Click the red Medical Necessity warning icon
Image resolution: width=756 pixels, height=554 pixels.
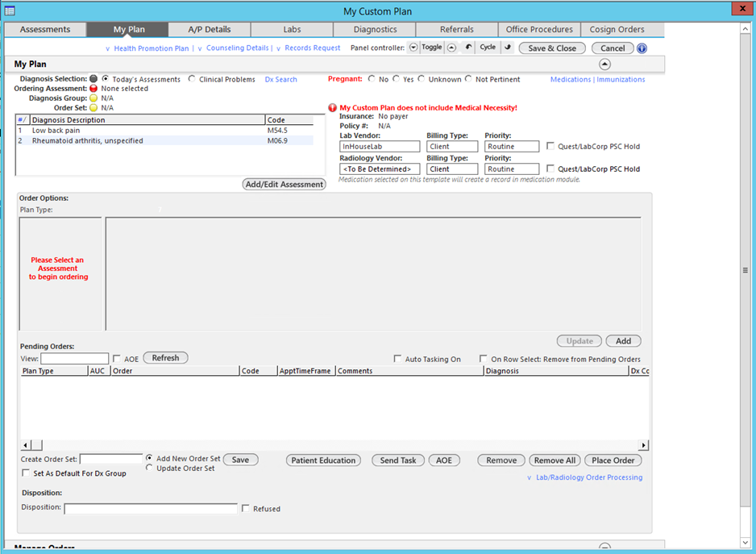coord(332,107)
